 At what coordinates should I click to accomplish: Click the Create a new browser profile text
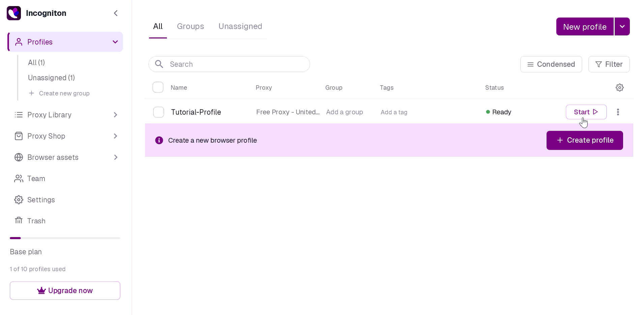click(212, 140)
